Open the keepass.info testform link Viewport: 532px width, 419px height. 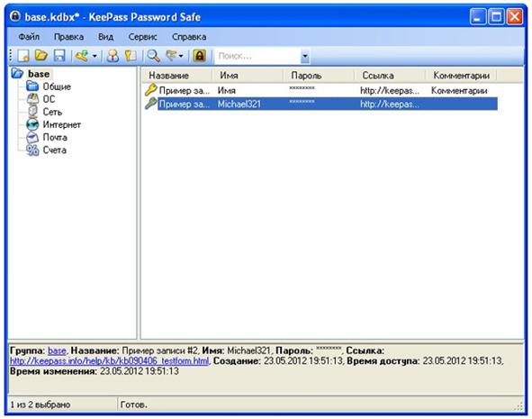click(109, 360)
